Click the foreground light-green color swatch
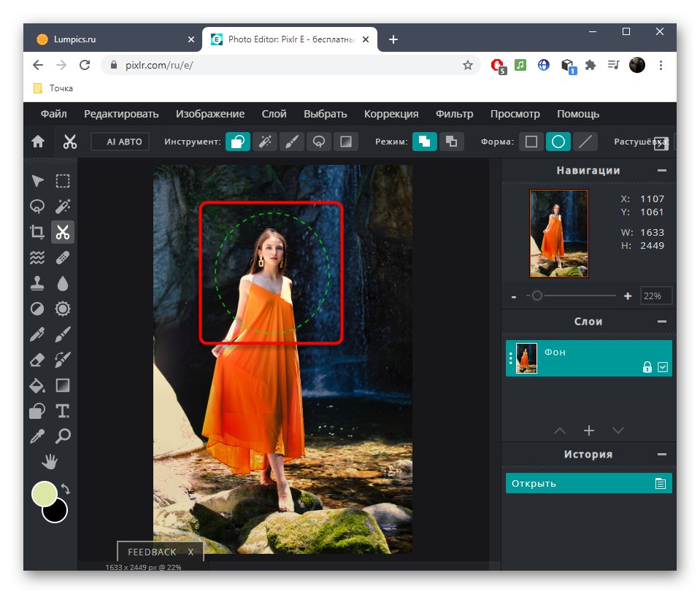 pos(45,494)
